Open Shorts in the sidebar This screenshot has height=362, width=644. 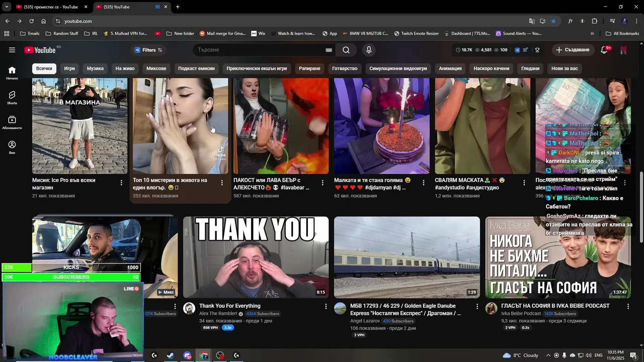click(12, 97)
